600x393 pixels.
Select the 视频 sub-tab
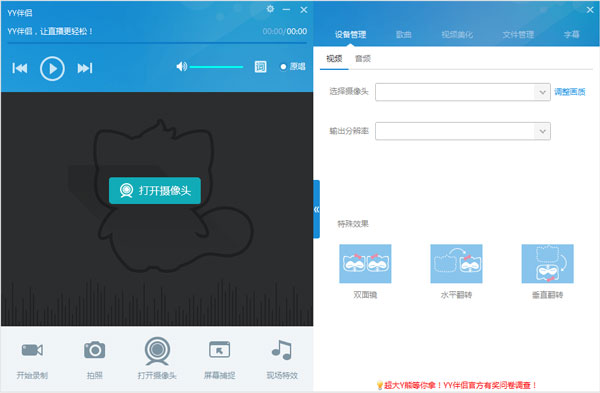tap(334, 59)
